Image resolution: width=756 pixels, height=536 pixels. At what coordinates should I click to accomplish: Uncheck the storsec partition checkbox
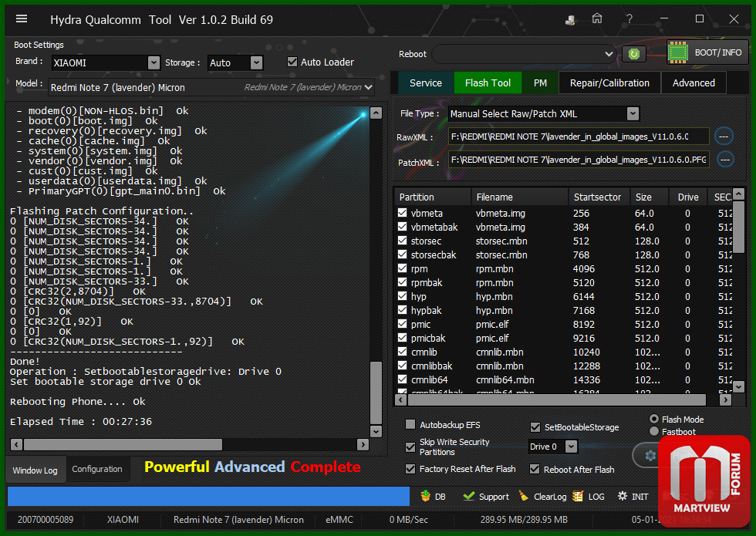[402, 241]
